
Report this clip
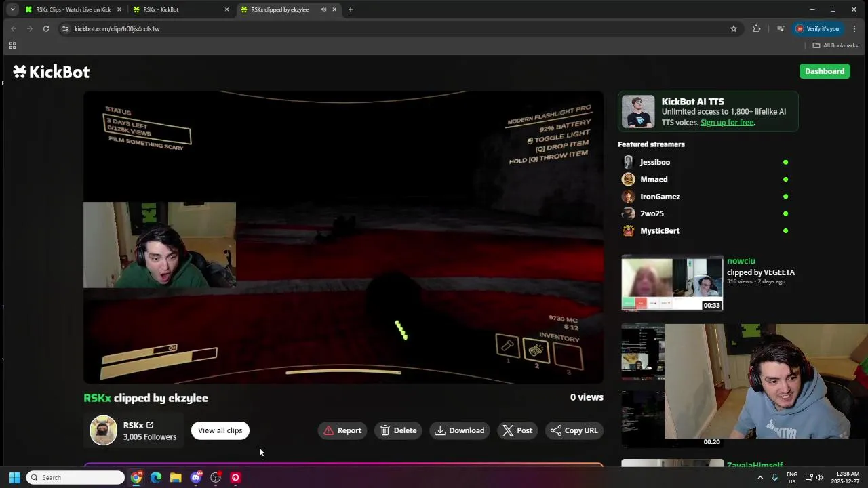342,430
